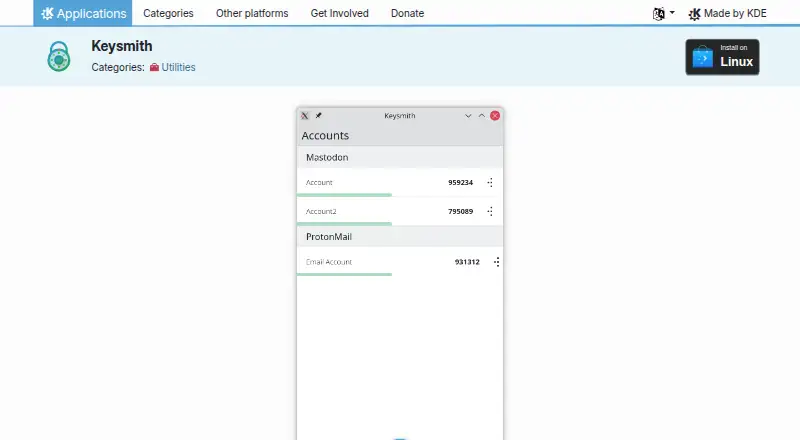Click the Keysmith window title text
800x440 pixels.
(x=399, y=116)
